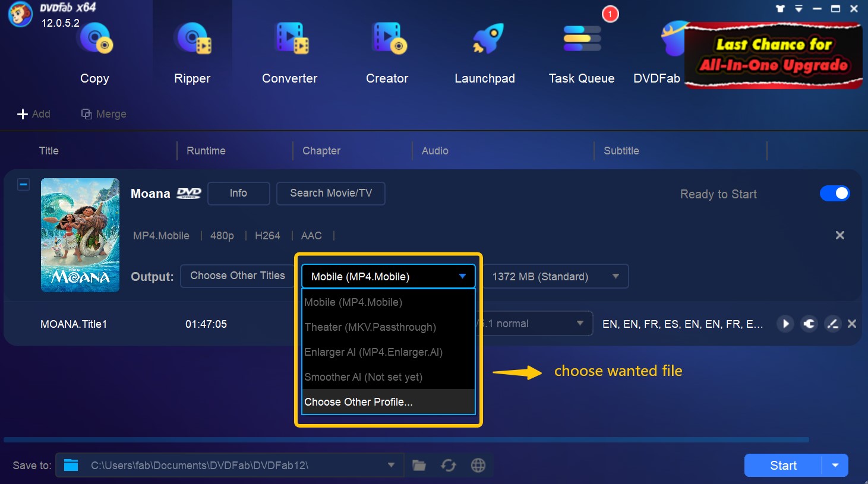
Task: Choose Other Profile... from the list
Action: 358,402
